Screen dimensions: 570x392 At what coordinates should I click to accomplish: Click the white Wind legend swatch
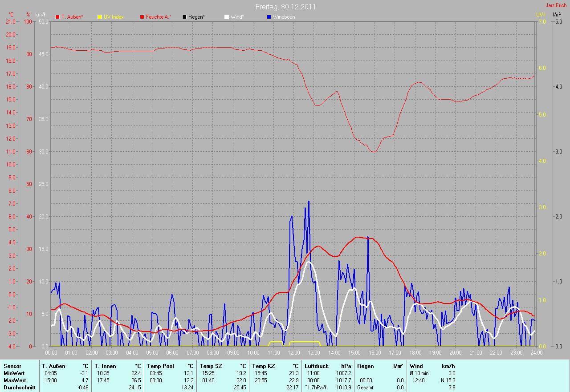coord(227,17)
